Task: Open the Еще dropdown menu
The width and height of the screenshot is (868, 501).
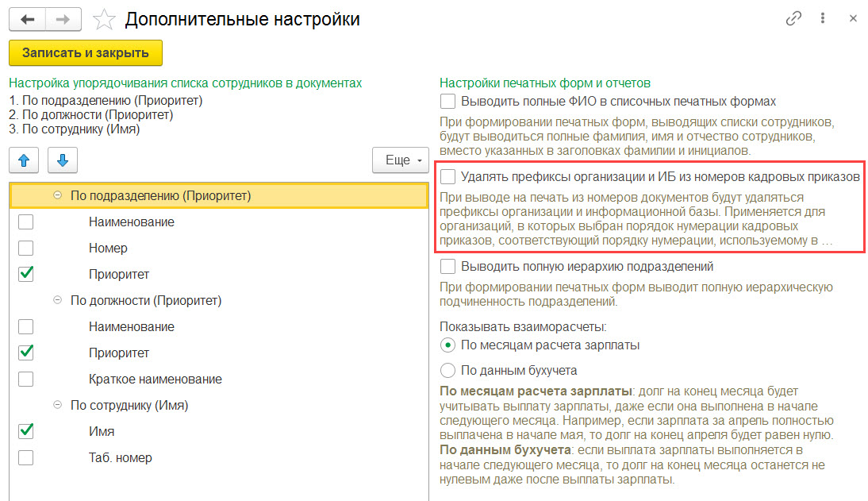Action: pos(401,160)
